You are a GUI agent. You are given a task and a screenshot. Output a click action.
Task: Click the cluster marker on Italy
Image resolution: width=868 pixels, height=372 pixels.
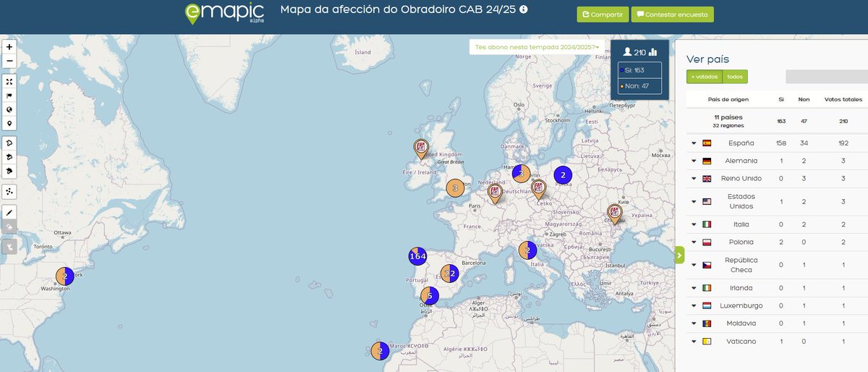point(528,250)
